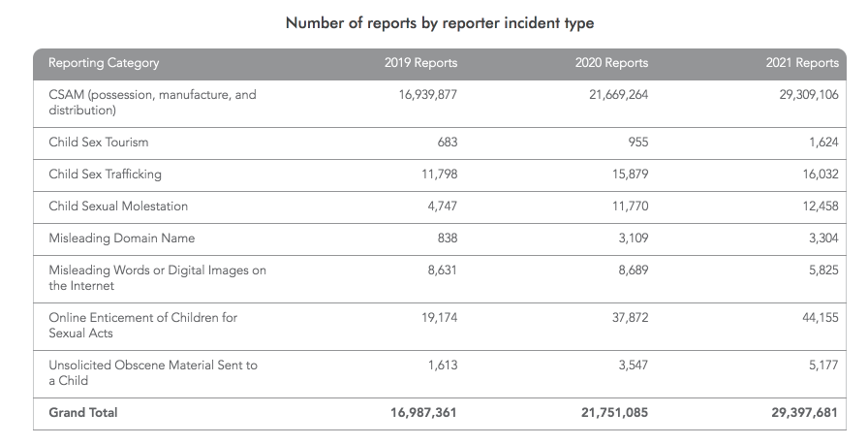Click the value 1,624
The width and height of the screenshot is (868, 445).
[x=823, y=143]
